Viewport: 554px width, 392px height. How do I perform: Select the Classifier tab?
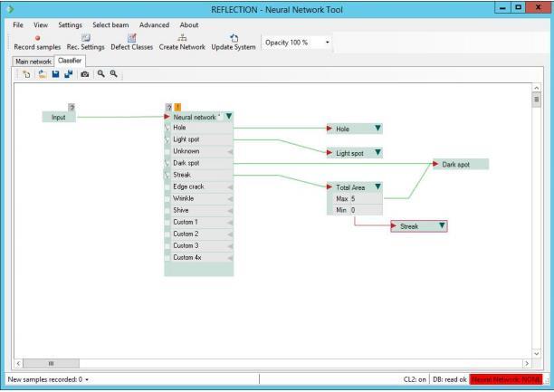pyautogui.click(x=70, y=61)
